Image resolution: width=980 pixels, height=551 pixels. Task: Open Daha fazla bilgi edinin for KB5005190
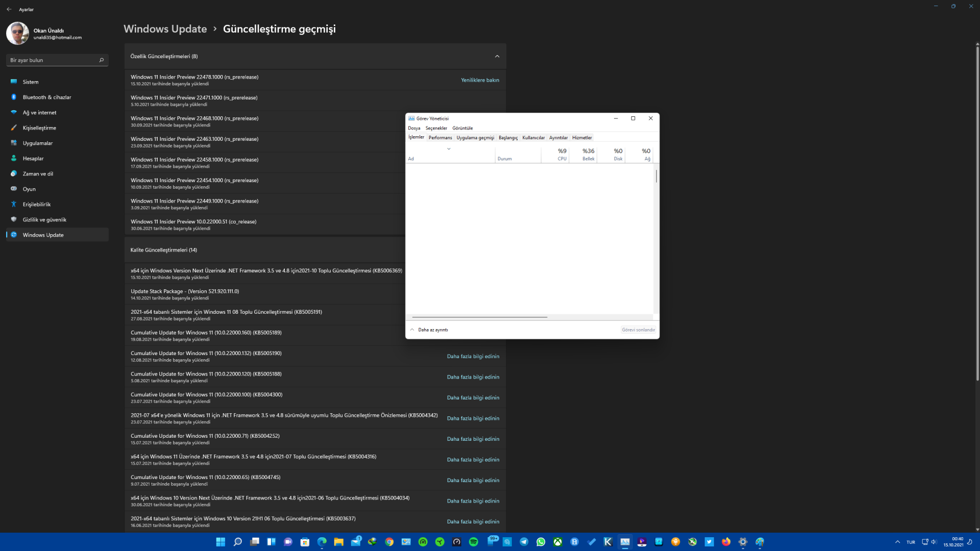[473, 356]
